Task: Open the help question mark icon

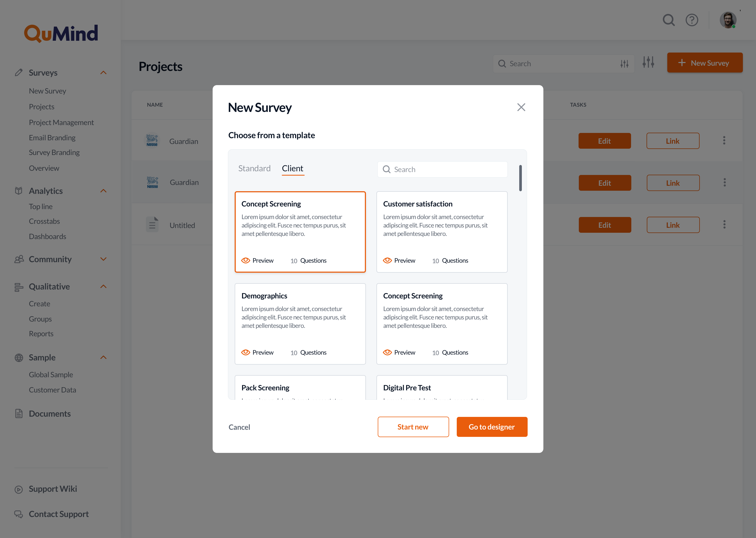Action: coord(692,20)
